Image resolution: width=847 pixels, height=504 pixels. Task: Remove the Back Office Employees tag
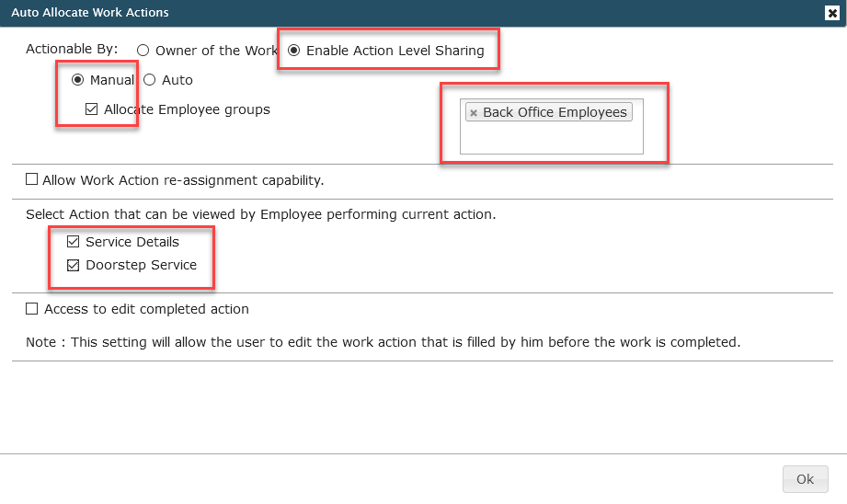[474, 113]
